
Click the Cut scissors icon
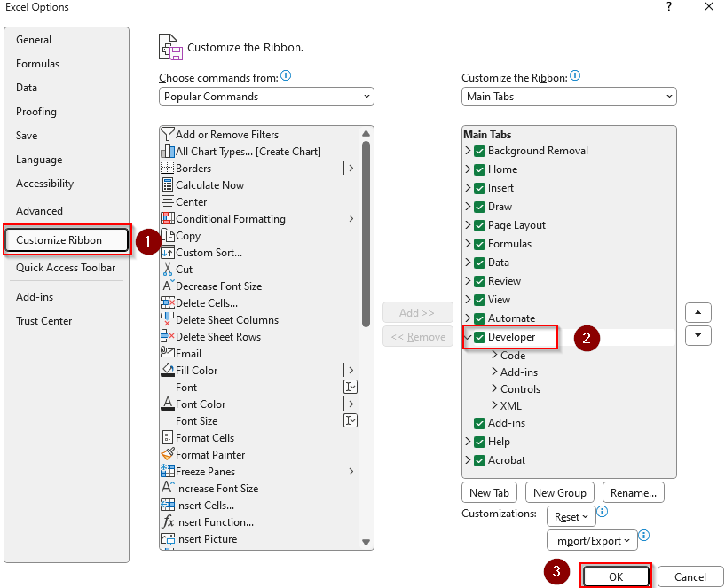167,270
